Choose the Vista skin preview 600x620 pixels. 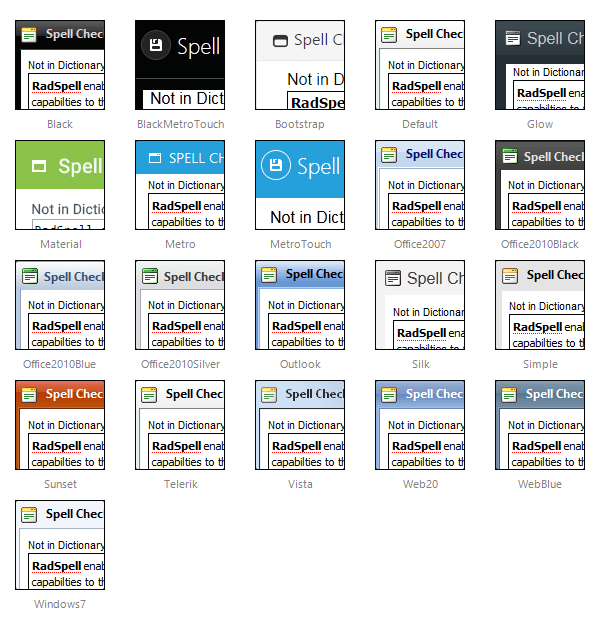click(300, 425)
